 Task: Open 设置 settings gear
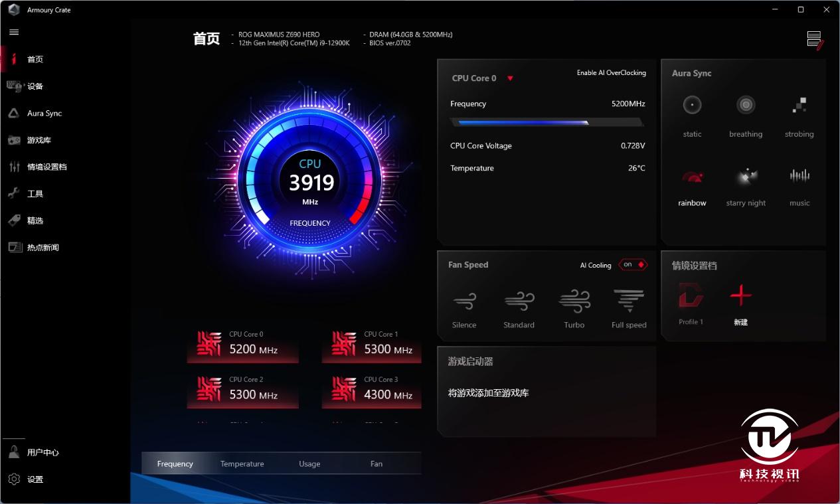point(35,479)
